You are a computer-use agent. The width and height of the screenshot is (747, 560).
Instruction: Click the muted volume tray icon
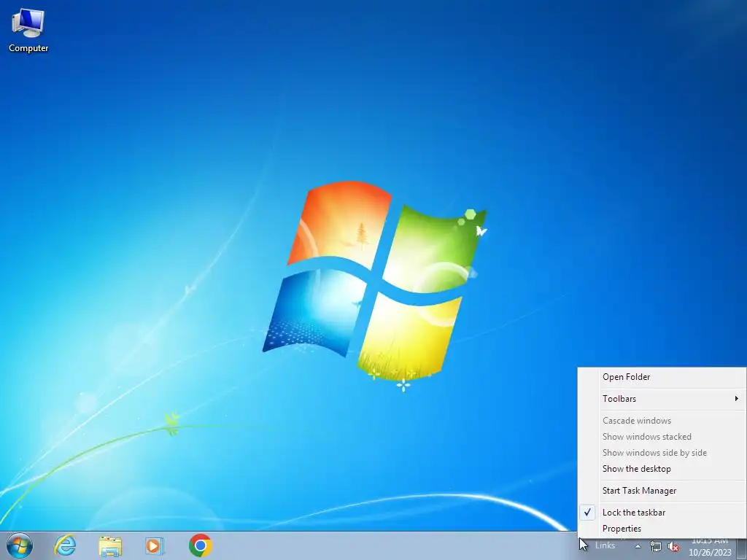point(673,547)
